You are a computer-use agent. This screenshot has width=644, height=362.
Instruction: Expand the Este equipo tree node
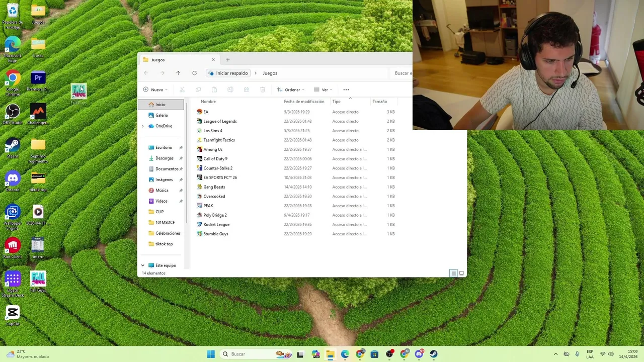[143, 265]
